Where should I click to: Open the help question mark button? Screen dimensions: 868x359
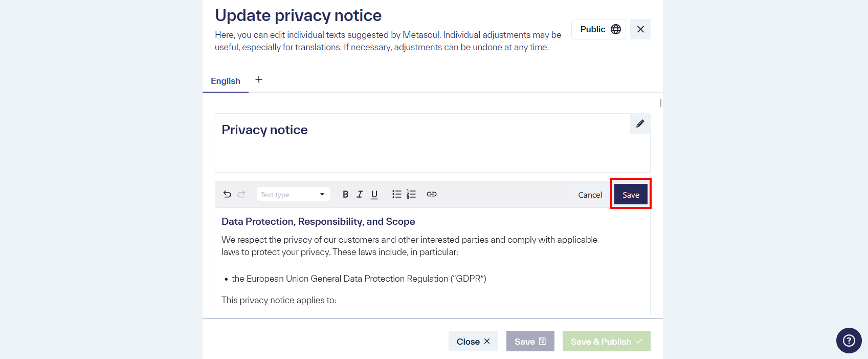849,341
